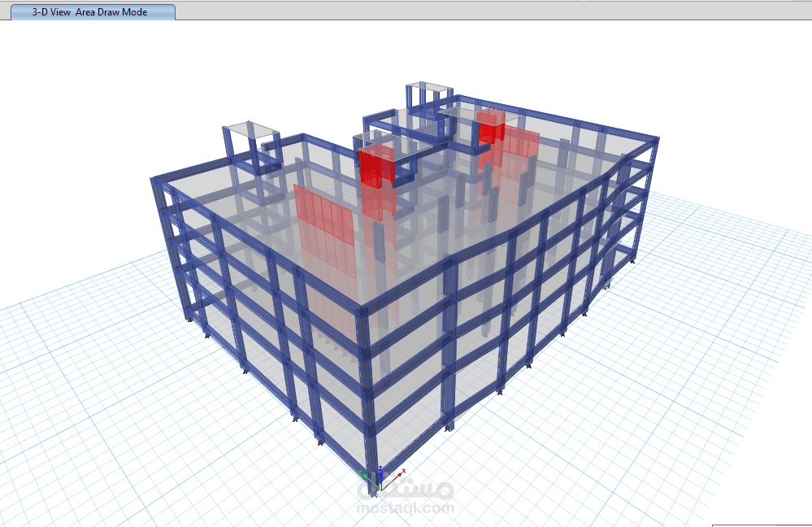Select the 3-D View Area Draw Mode tab
812x527 pixels.
(x=93, y=12)
